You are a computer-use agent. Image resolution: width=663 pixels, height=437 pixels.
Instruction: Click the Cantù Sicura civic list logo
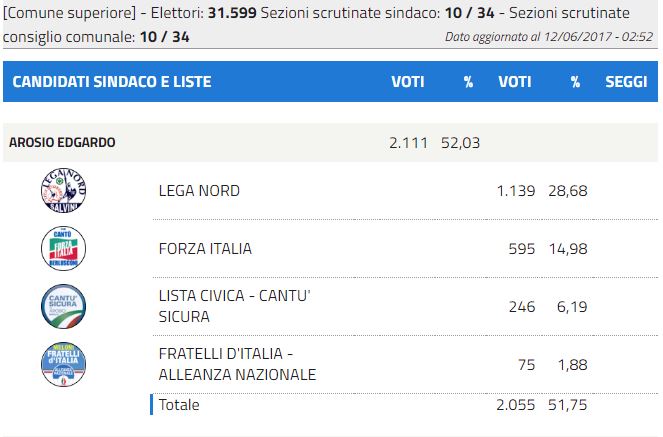63,306
